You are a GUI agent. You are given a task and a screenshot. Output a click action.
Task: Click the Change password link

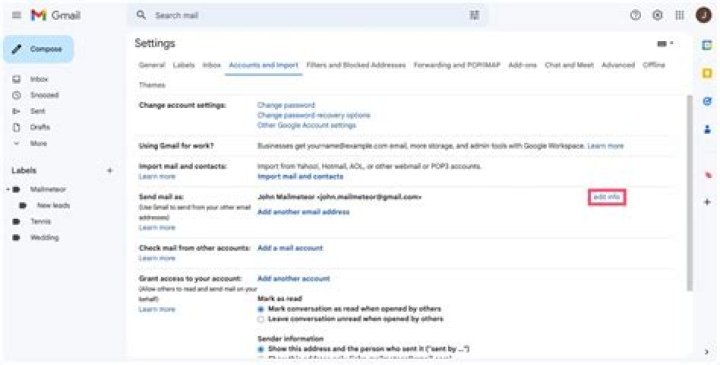pos(286,105)
